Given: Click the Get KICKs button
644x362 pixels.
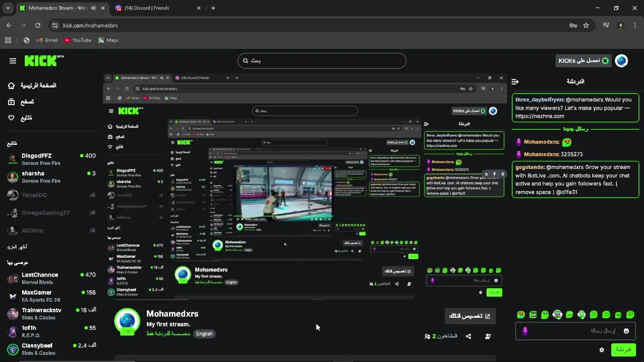Looking at the screenshot, I should (584, 60).
